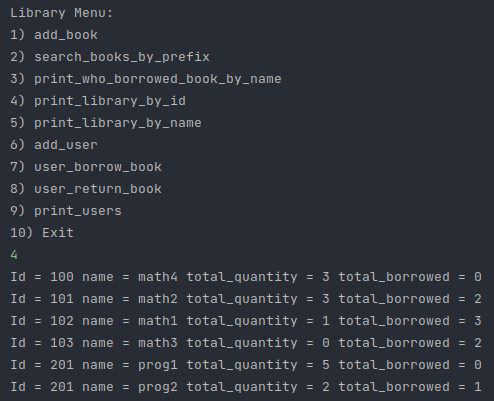Click the '8) user_return_book' line
Viewport: 494px width, 401px height.
[86, 189]
